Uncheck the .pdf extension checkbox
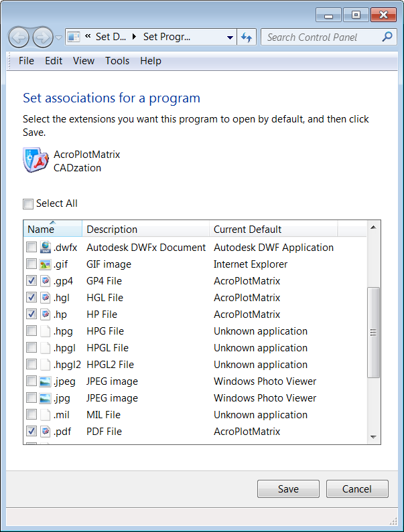The image size is (404, 532). pyautogui.click(x=31, y=431)
